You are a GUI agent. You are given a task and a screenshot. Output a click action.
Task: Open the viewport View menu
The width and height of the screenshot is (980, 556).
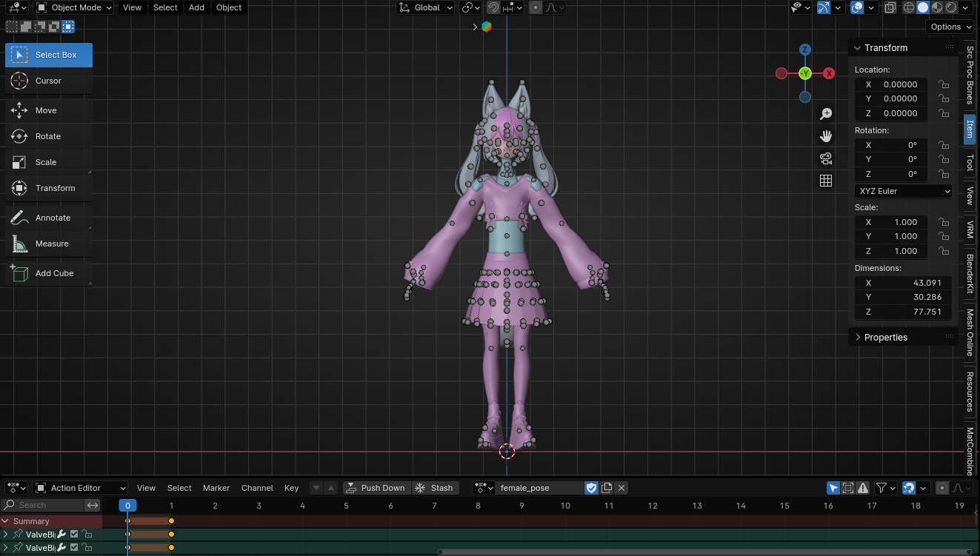point(132,7)
